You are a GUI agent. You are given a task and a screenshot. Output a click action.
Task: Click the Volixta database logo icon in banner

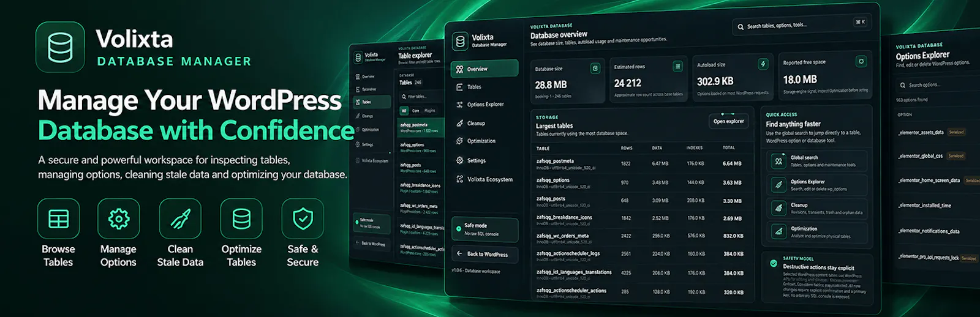tap(60, 47)
